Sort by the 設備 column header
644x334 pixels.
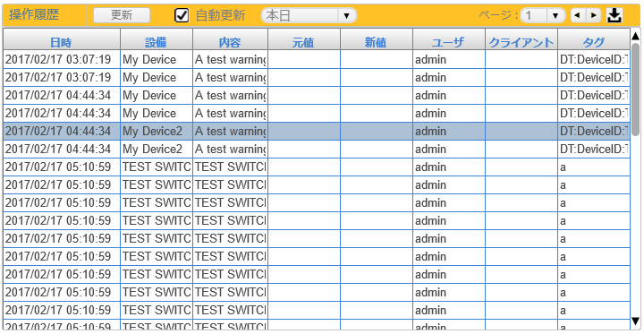[156, 40]
